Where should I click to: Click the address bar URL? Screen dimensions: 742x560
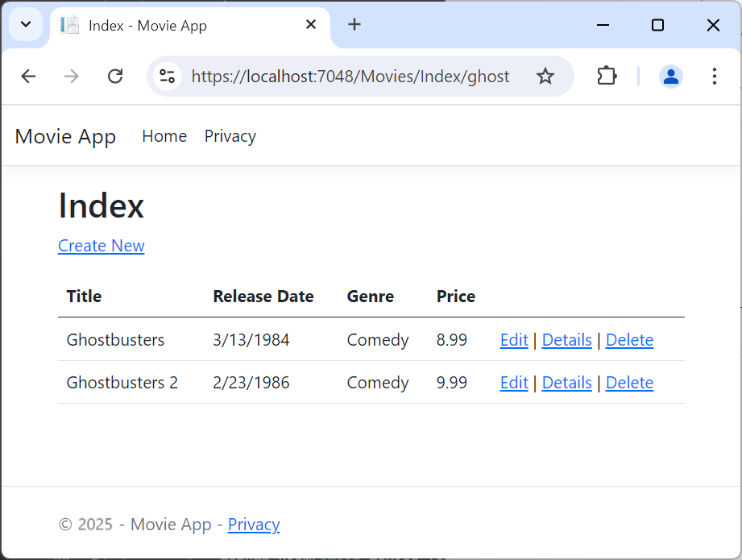point(350,76)
